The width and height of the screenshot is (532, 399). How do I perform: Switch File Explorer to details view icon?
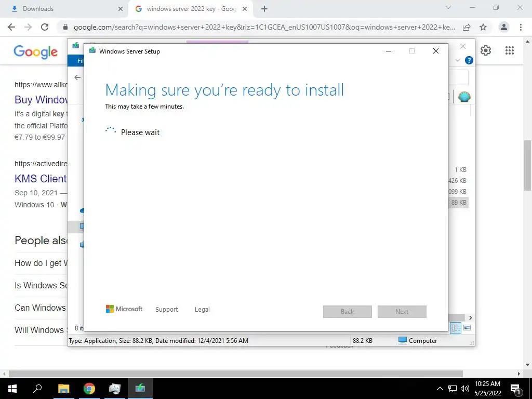(456, 328)
